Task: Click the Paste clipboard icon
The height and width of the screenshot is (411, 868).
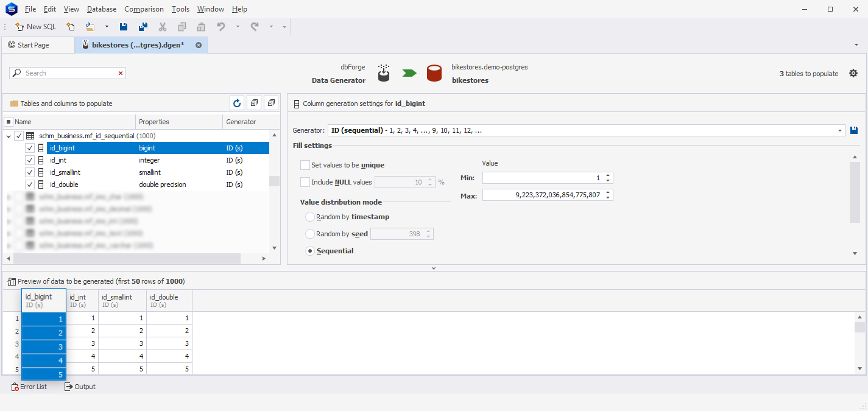Action: point(201,27)
